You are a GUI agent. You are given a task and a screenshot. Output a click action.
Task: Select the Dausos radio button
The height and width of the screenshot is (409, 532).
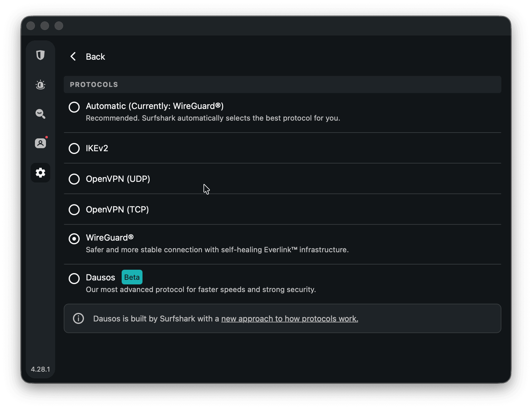[x=74, y=279]
